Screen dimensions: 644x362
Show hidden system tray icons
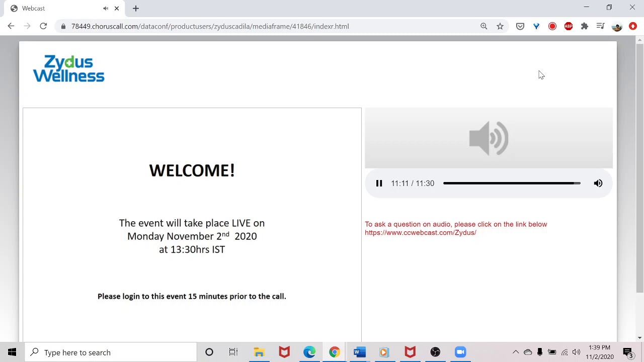pos(515,352)
